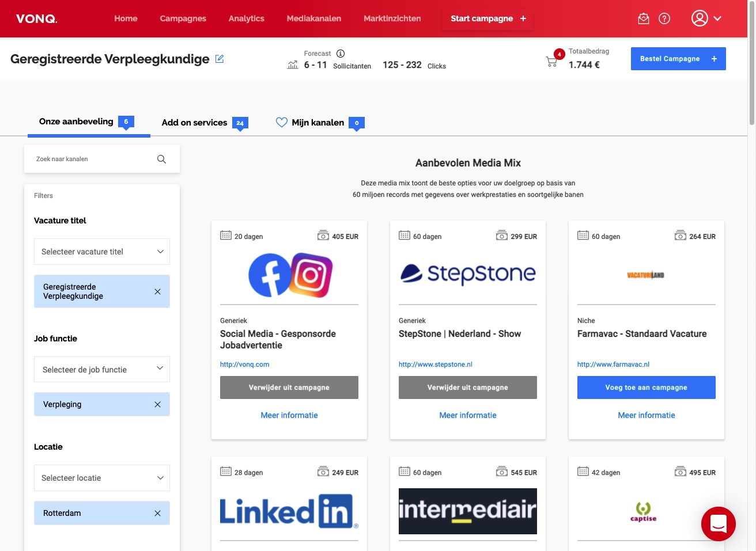Click calendar icon beside 42 dagen
The image size is (756, 551).
(583, 472)
